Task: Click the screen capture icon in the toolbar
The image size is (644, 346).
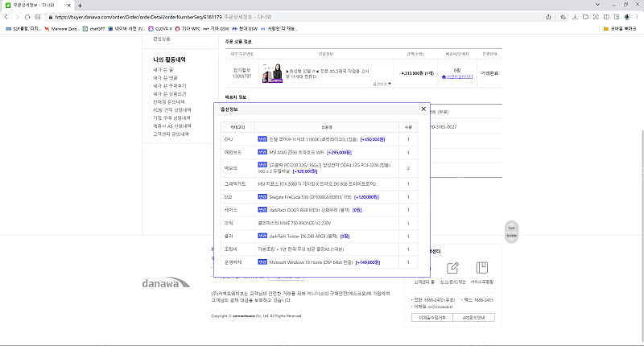Action: pos(596,17)
